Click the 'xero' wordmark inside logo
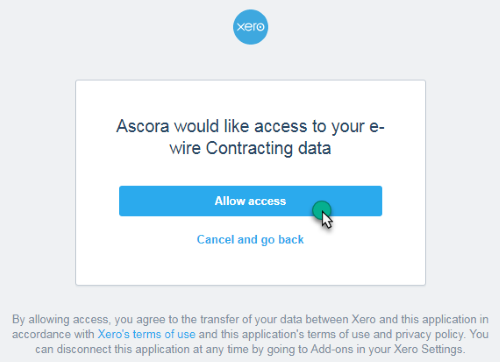The width and height of the screenshot is (500, 362). point(250,26)
